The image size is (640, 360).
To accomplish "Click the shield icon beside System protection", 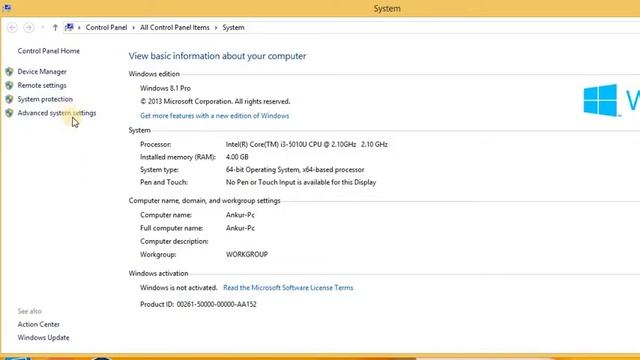I will coord(9,99).
